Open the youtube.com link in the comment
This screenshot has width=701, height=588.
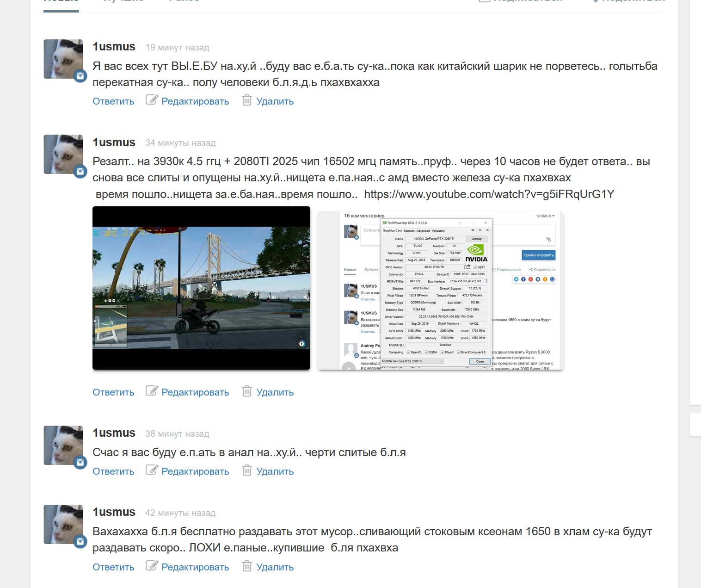click(x=489, y=194)
